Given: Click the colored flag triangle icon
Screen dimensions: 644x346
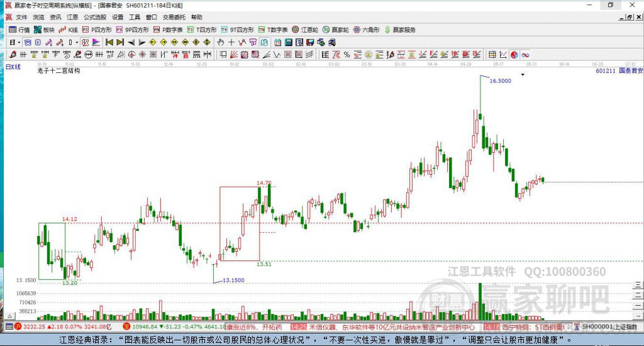Looking at the screenshot, I should coord(96,42).
